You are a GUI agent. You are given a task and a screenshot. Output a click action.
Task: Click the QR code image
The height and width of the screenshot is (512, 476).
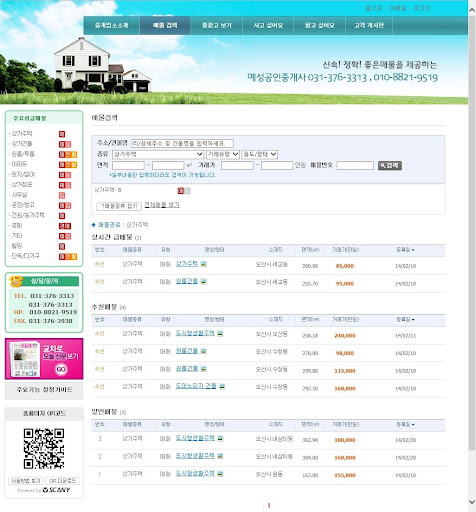[x=44, y=448]
